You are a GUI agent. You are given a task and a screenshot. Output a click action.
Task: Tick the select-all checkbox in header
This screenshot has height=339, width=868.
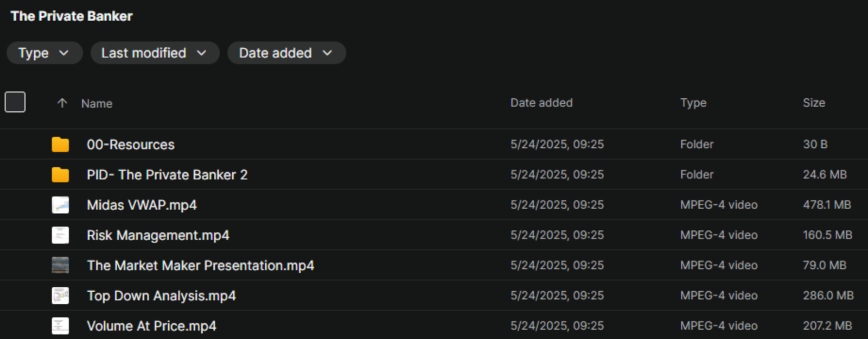pyautogui.click(x=15, y=102)
